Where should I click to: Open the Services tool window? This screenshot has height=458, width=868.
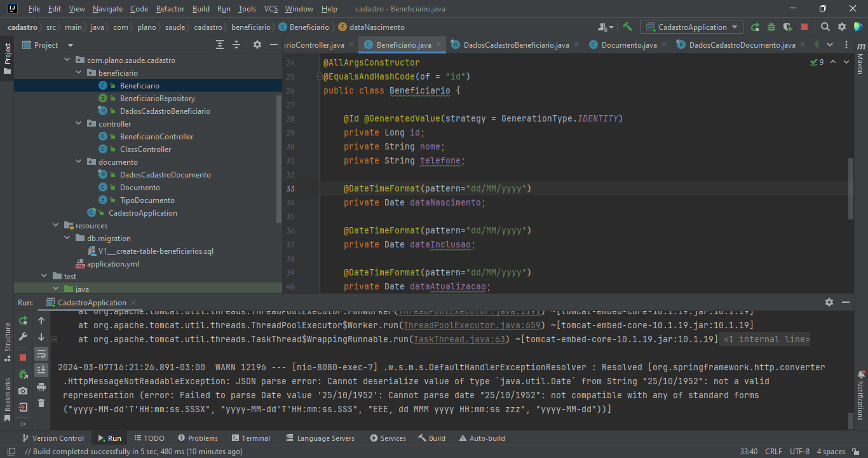tap(388, 438)
